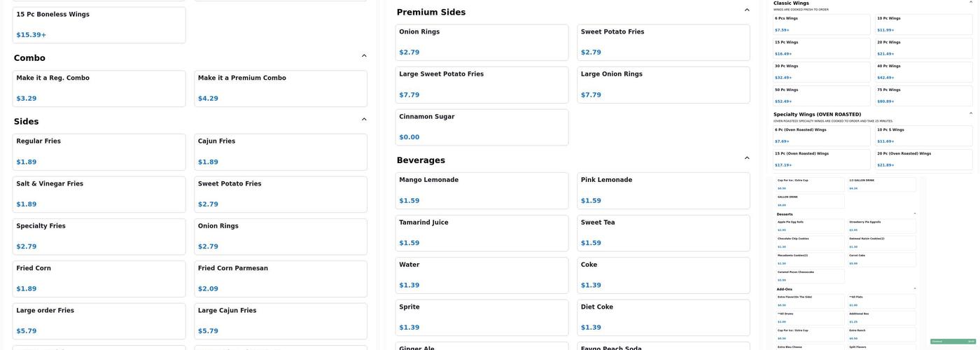
Task: Collapse Specialty Wings (Oven Roasted) section
Action: [x=971, y=113]
